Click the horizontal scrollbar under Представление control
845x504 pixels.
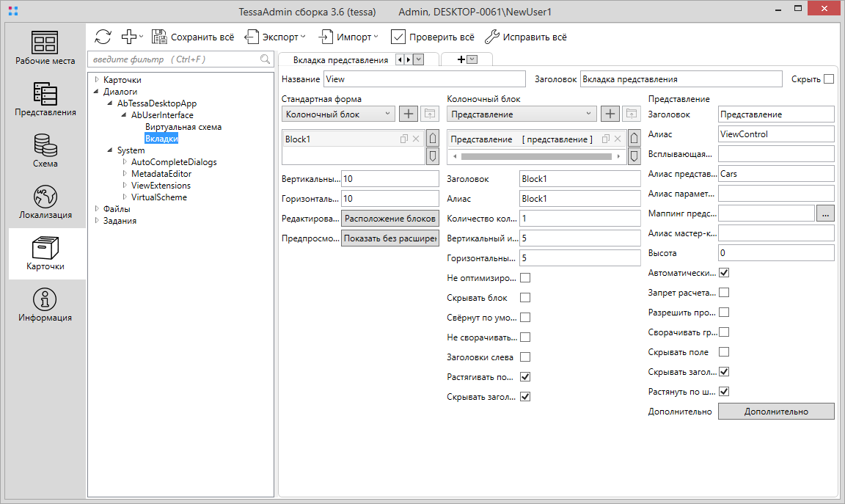click(535, 156)
